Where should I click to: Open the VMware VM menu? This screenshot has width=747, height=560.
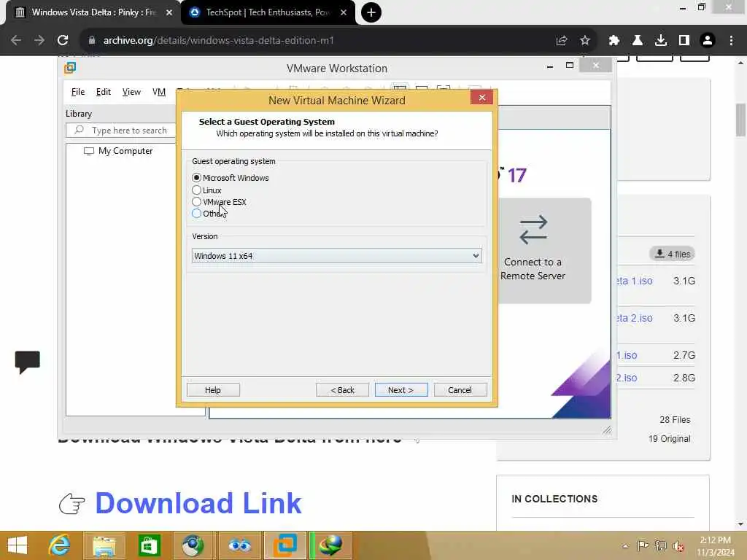tap(158, 92)
